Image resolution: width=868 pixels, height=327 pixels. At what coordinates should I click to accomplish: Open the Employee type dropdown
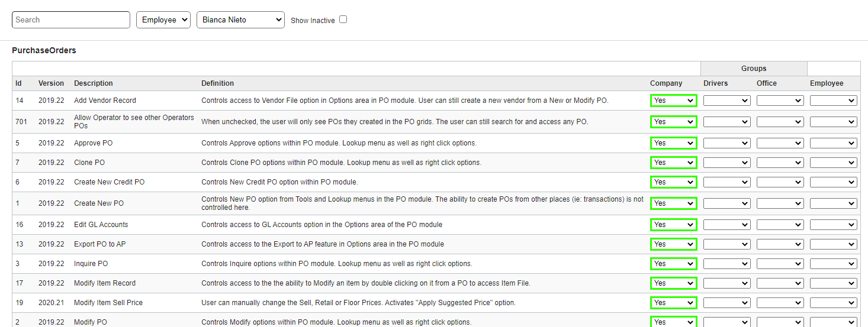[163, 20]
